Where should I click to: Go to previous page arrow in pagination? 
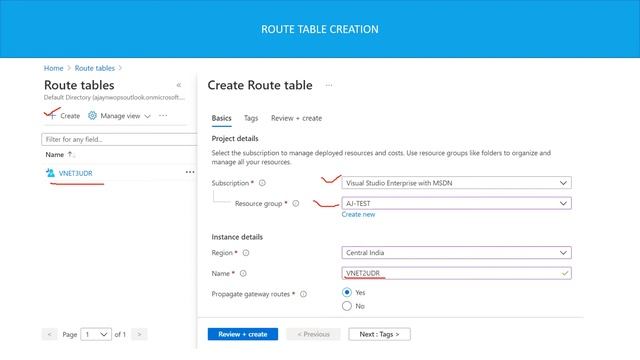coord(49,334)
